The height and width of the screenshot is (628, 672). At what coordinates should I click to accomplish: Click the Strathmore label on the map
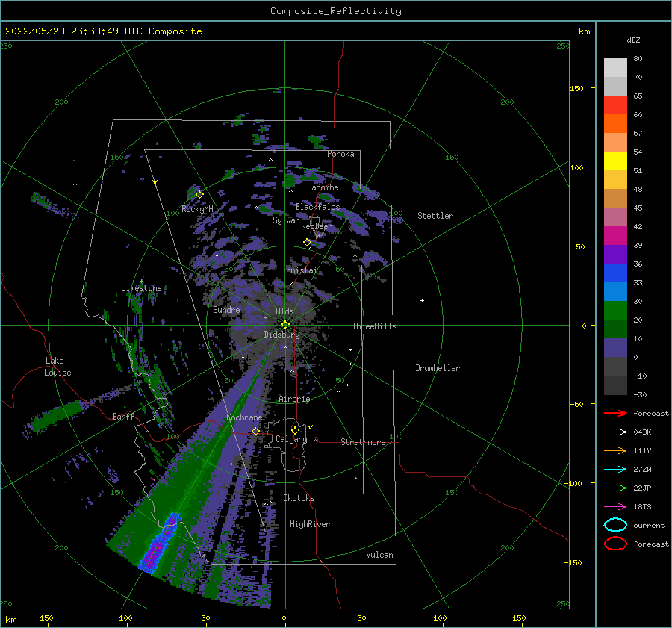click(x=363, y=442)
